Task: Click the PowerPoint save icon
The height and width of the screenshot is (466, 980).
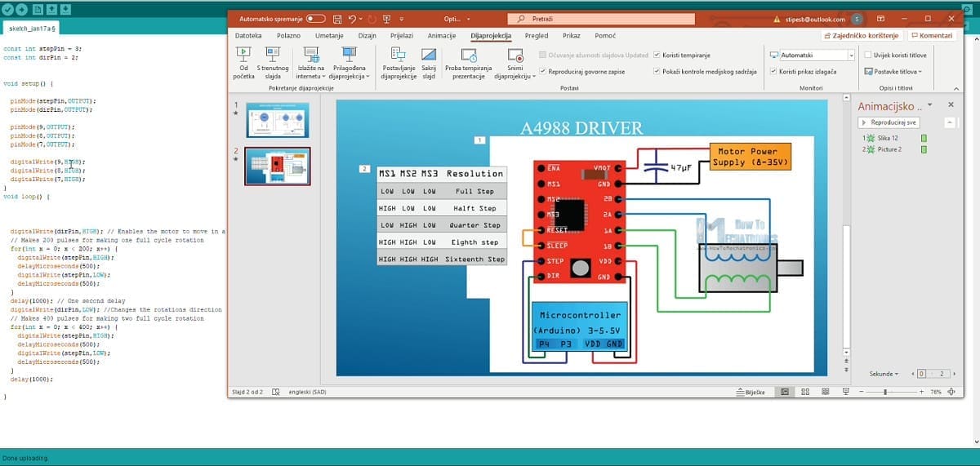Action: click(336, 19)
